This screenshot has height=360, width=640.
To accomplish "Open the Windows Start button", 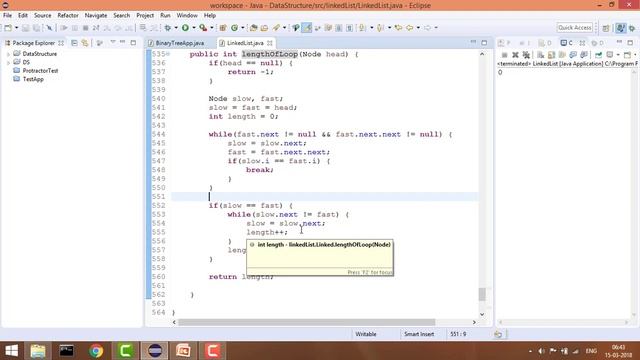I will 11,351.
